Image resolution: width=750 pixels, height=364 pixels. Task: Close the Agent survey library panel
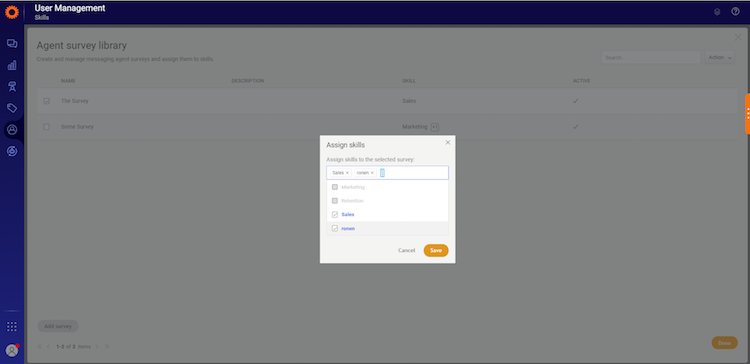tap(738, 37)
